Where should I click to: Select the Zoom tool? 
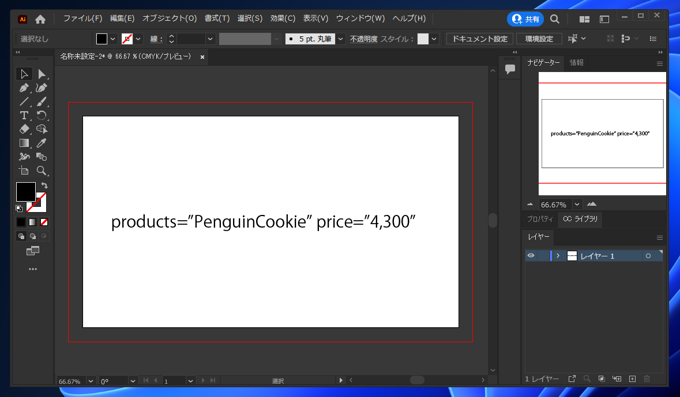coord(42,171)
